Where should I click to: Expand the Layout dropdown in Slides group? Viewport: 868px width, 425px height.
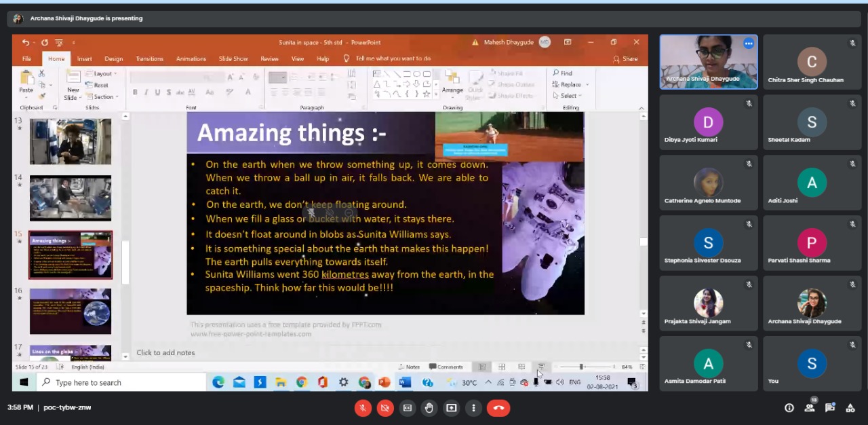(104, 74)
